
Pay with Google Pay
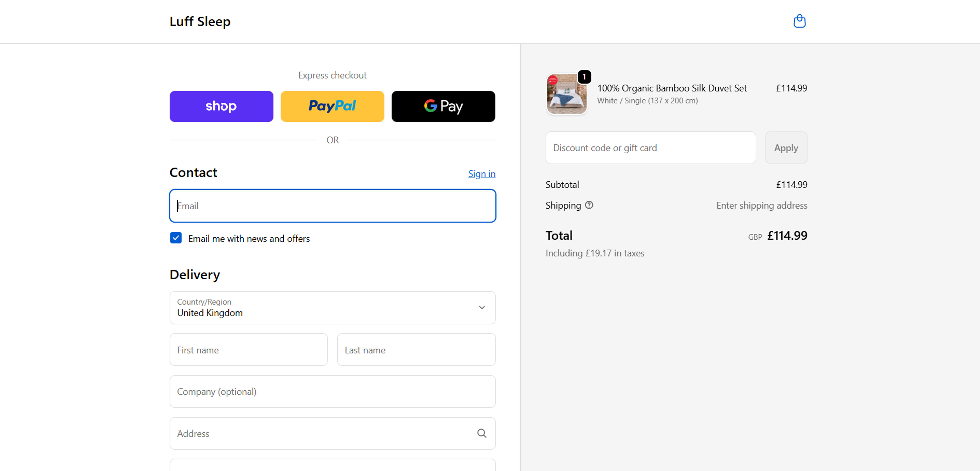pos(443,106)
